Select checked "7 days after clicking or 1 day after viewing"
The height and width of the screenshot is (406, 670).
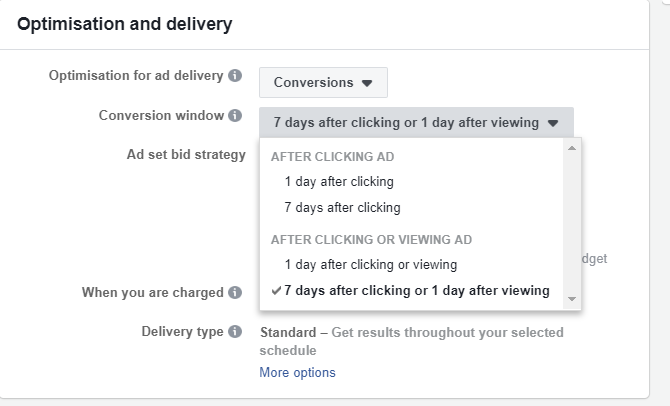coord(416,291)
